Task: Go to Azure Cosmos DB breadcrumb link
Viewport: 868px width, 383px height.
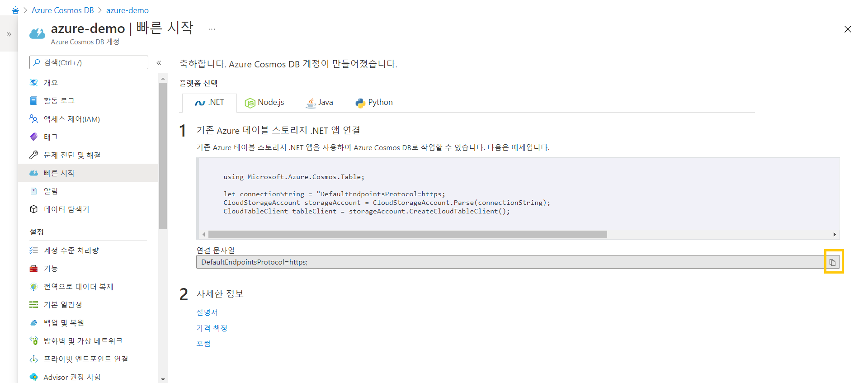Action: tap(63, 10)
